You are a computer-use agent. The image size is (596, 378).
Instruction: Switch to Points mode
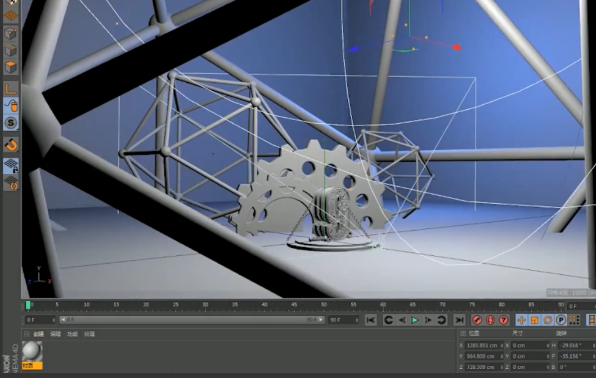[x=11, y=33]
